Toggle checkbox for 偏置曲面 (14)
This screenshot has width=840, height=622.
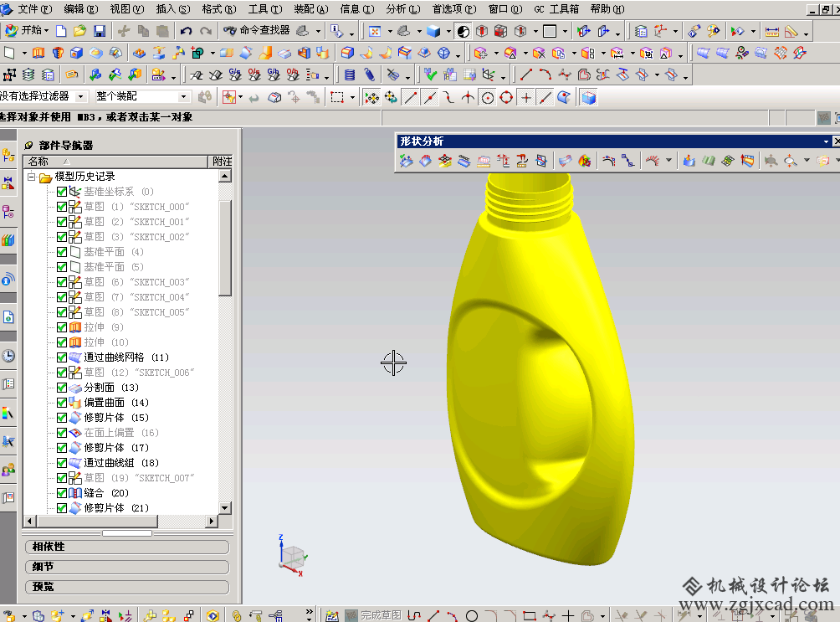(x=62, y=402)
